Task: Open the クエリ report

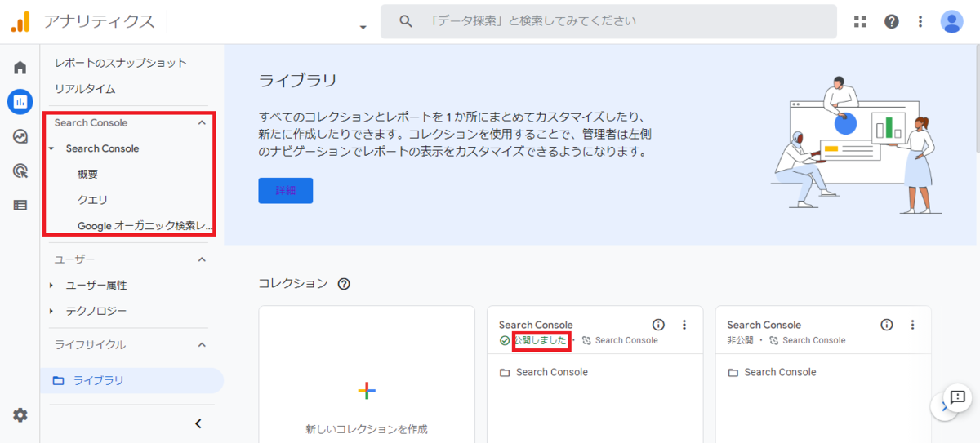Action: [x=92, y=200]
